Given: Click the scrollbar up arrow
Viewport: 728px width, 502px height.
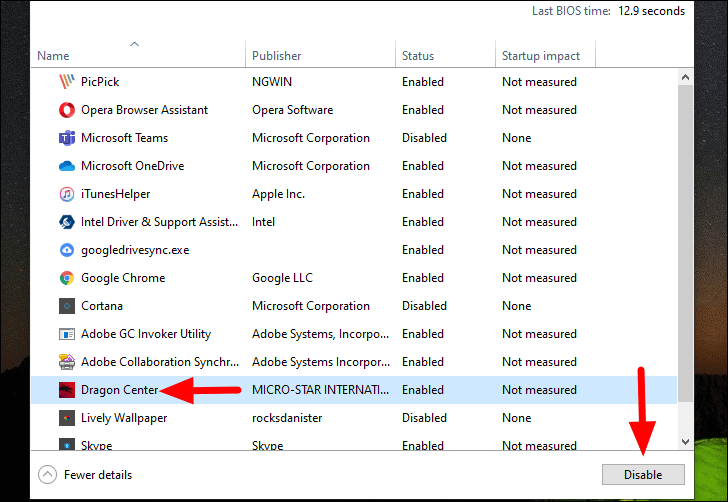Looking at the screenshot, I should click(685, 78).
